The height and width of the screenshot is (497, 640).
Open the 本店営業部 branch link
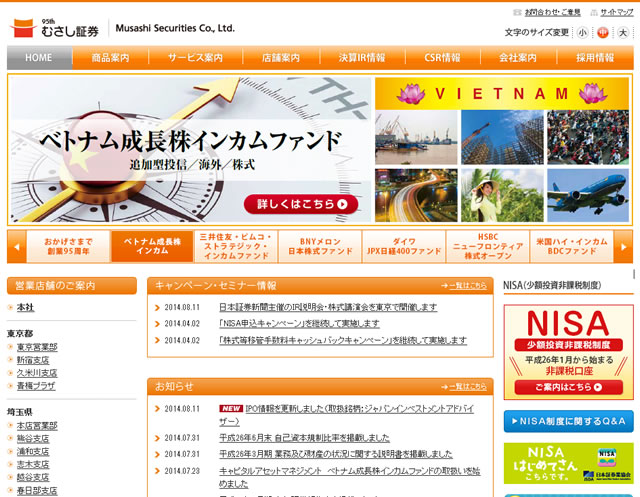[x=37, y=426]
